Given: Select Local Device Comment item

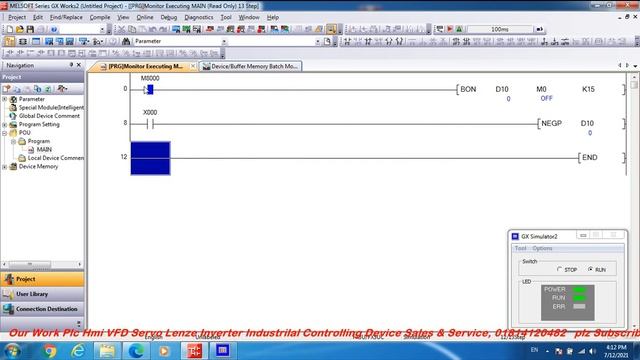Looking at the screenshot, I should point(56,158).
